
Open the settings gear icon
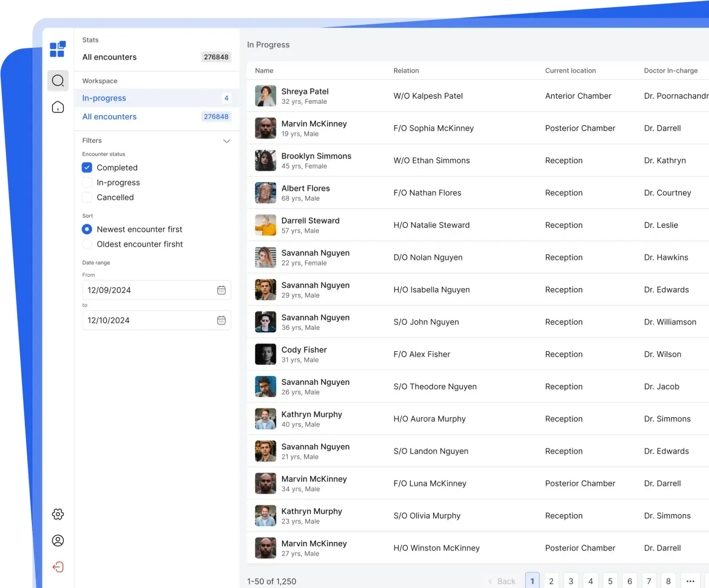click(x=58, y=514)
